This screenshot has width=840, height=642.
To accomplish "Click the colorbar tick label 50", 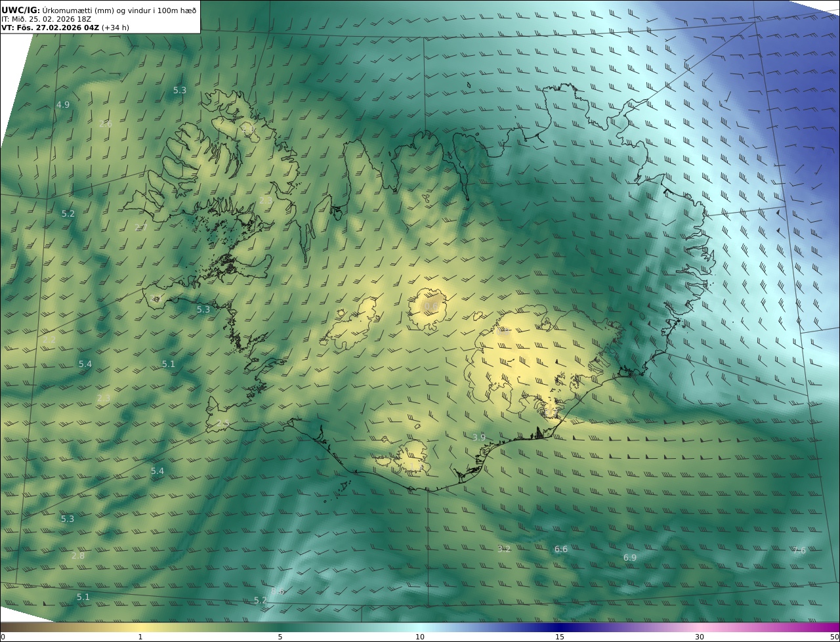I will point(835,637).
